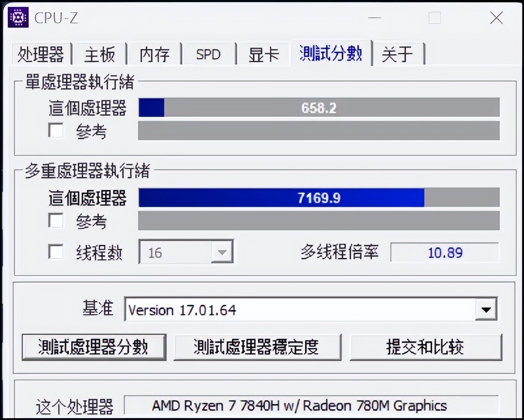
Task: Click the 測試處理器穩定度 button
Action: coord(257,347)
